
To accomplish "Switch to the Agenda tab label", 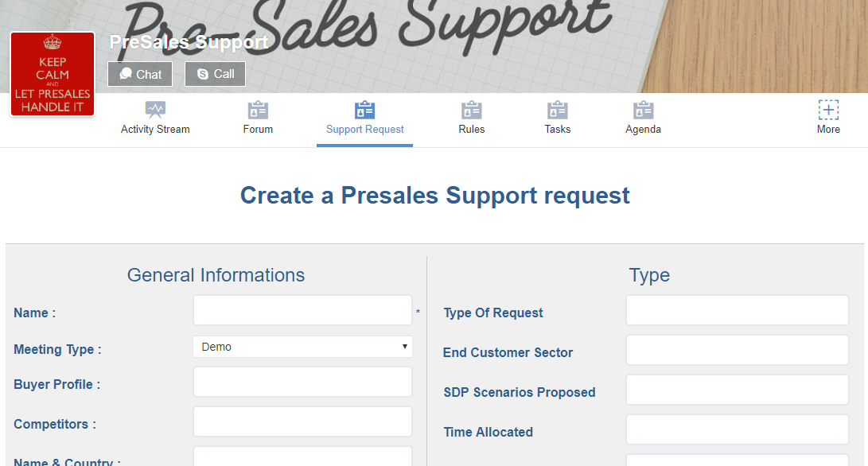I will pyautogui.click(x=644, y=129).
